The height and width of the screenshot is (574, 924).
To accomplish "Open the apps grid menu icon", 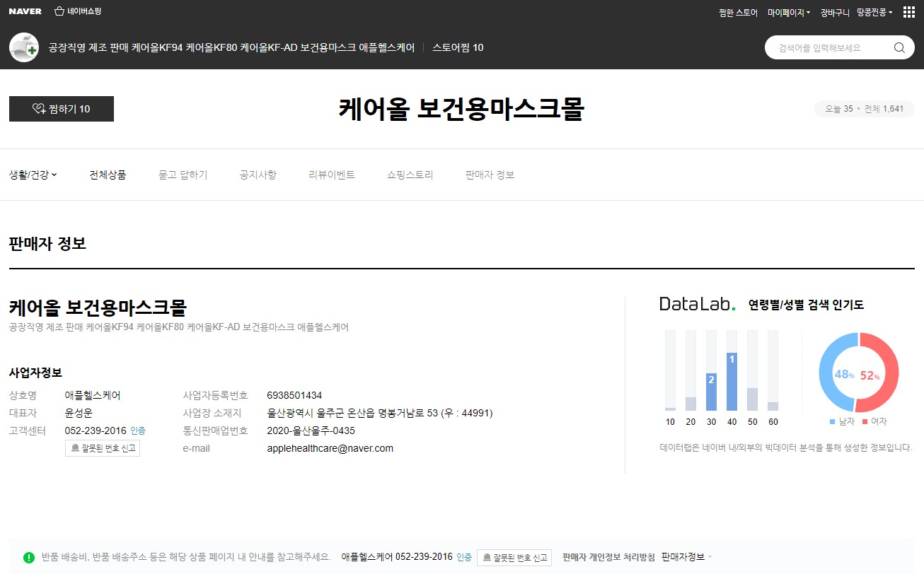I will pyautogui.click(x=908, y=12).
